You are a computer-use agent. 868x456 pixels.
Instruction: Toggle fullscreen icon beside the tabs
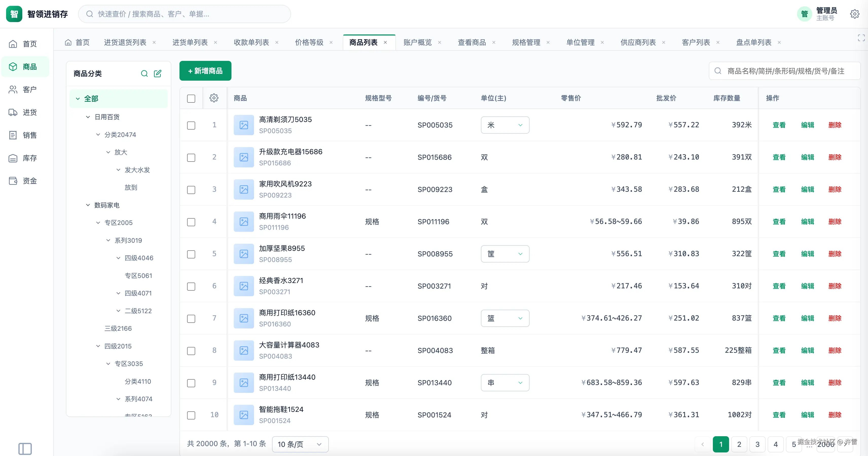click(x=861, y=38)
